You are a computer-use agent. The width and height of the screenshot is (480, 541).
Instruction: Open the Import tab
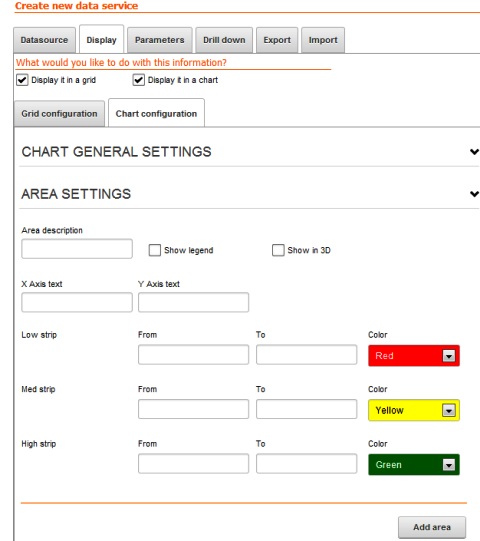[323, 40]
